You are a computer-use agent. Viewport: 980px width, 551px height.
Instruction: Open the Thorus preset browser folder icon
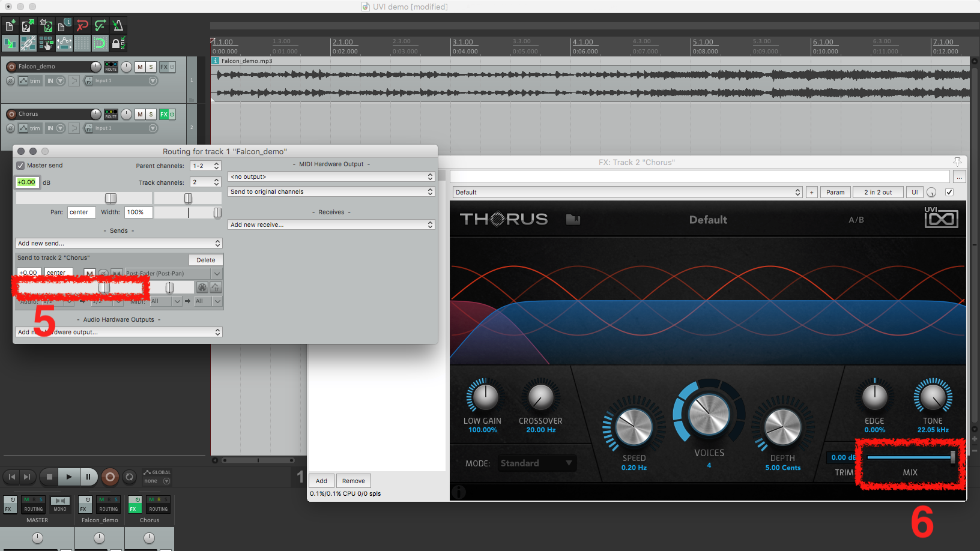coord(573,220)
